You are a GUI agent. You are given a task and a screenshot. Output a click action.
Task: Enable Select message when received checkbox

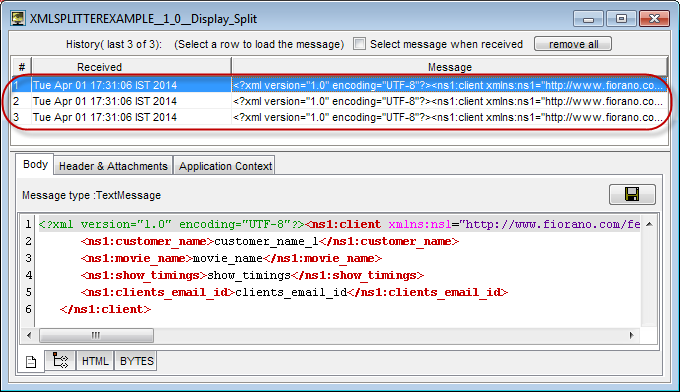[x=359, y=44]
